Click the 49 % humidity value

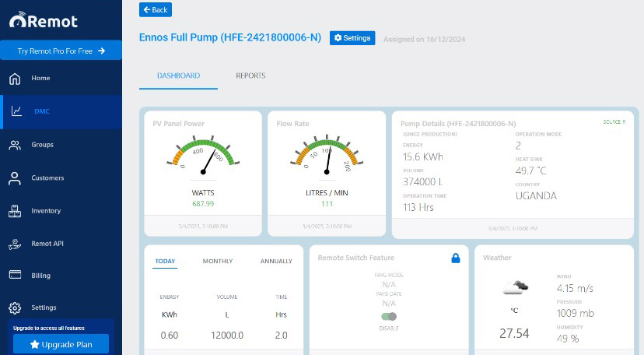(568, 339)
